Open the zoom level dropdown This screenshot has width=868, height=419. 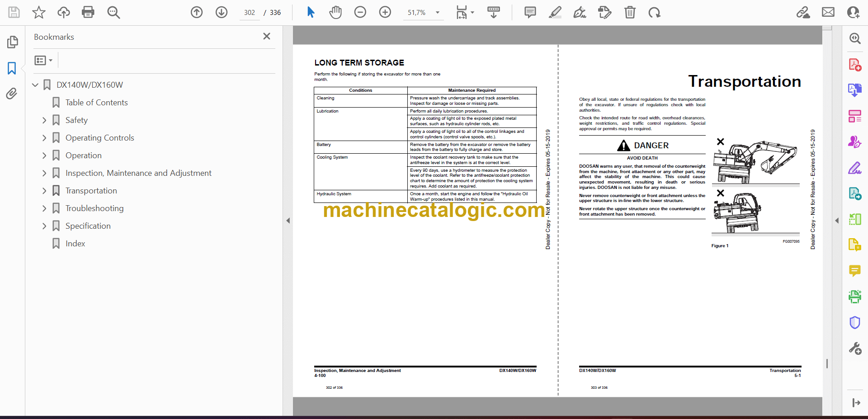[437, 13]
